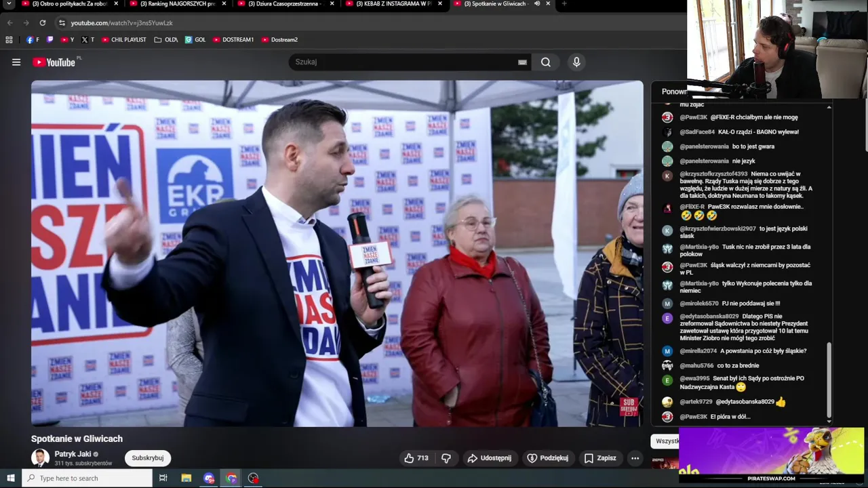Open the Windows Start menu
Screen dimensions: 868x488
point(10,479)
